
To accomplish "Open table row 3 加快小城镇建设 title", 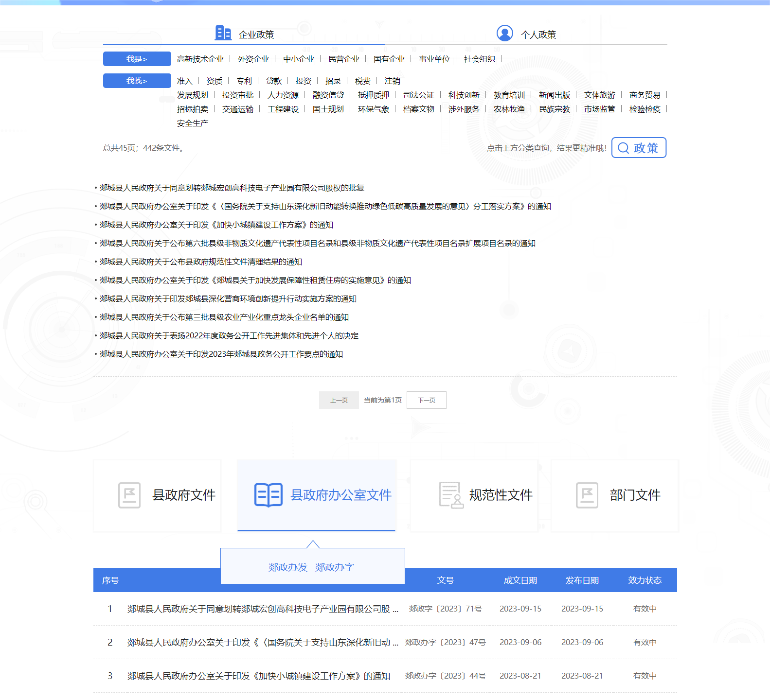I will click(259, 676).
